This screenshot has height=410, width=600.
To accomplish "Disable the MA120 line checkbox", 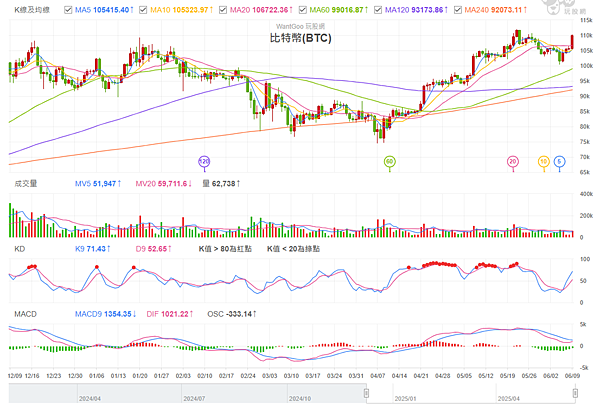I will [x=378, y=10].
